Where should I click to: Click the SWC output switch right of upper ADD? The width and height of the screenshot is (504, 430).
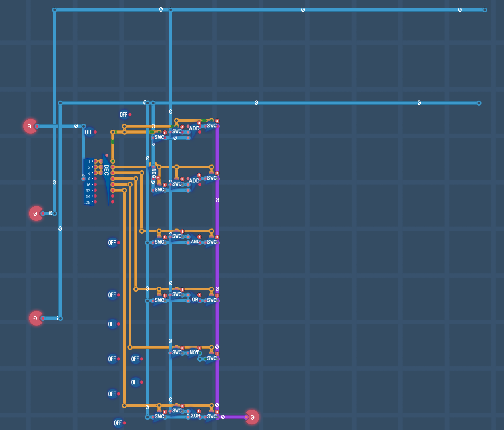tap(212, 126)
